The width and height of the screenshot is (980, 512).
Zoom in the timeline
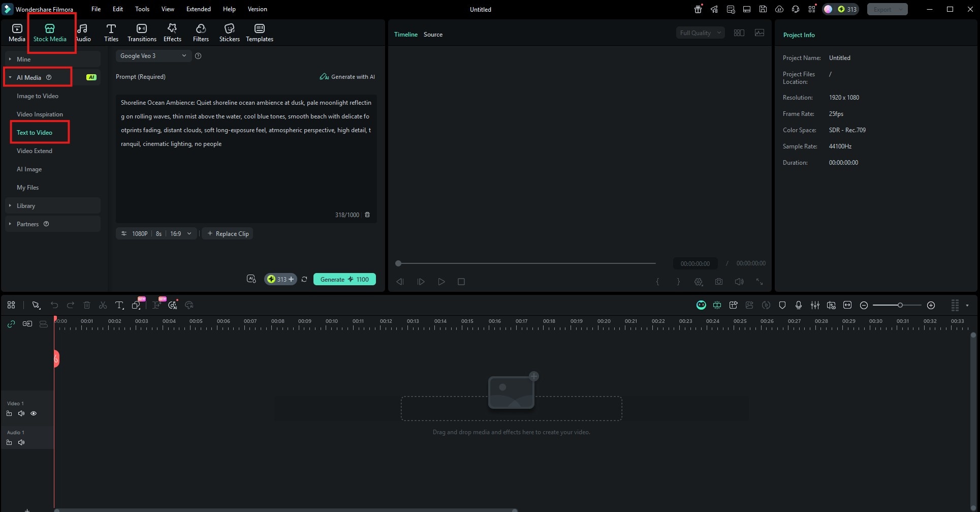tap(931, 305)
